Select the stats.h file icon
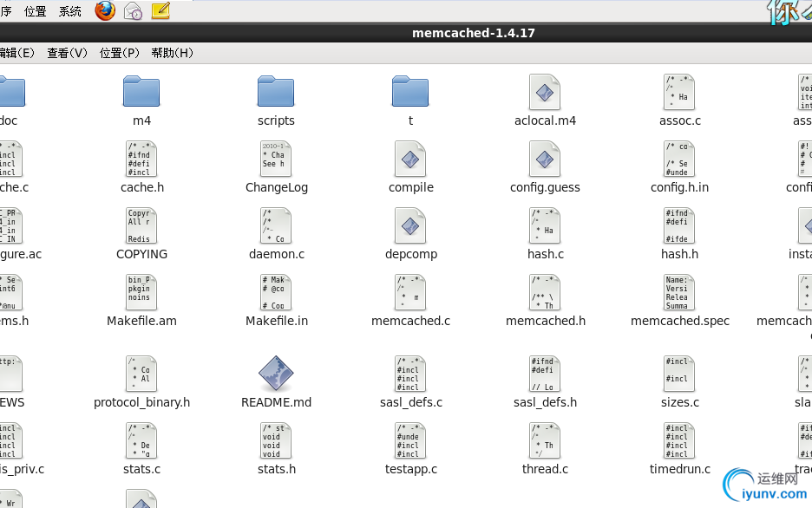 click(x=276, y=440)
